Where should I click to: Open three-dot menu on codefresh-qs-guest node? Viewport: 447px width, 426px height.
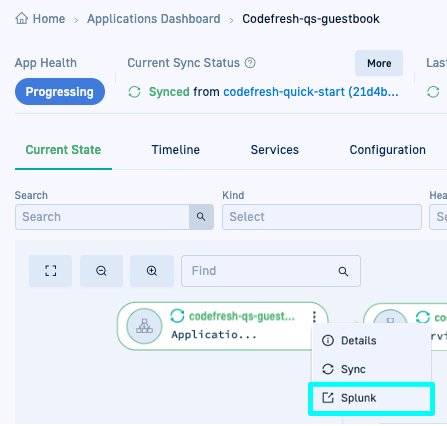(314, 316)
